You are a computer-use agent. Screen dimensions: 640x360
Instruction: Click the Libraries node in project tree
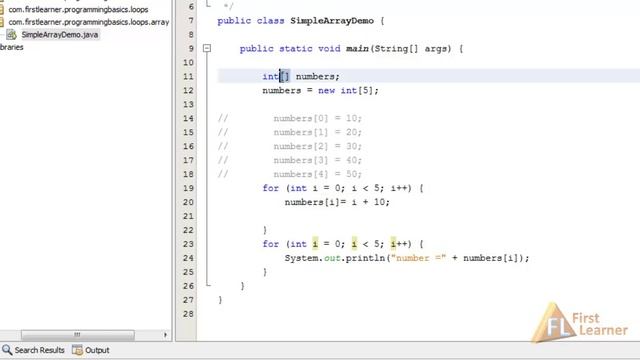coord(11,47)
